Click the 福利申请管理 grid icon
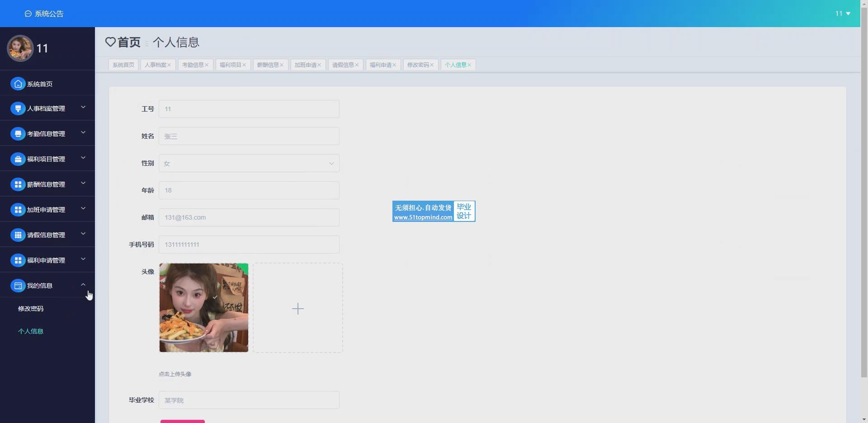 pyautogui.click(x=18, y=260)
